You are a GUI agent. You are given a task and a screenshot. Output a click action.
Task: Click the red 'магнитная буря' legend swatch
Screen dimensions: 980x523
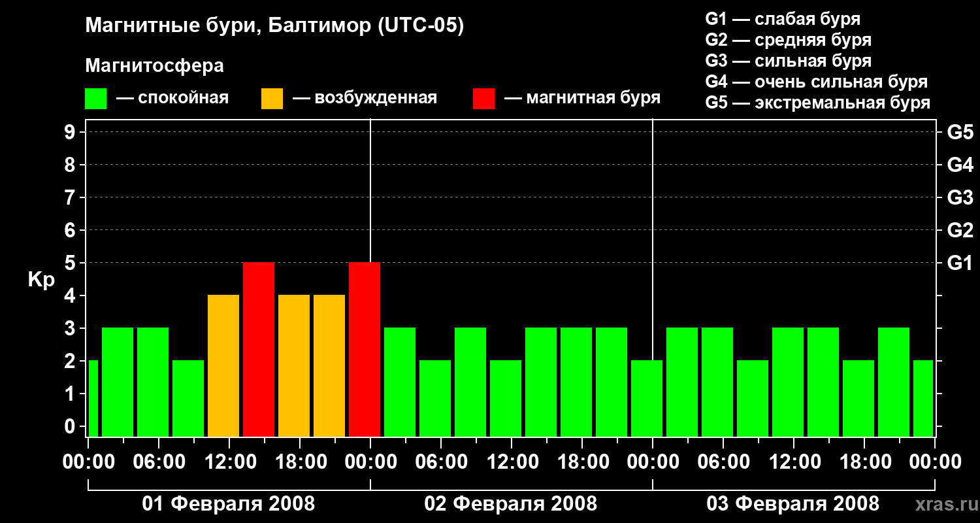(483, 99)
